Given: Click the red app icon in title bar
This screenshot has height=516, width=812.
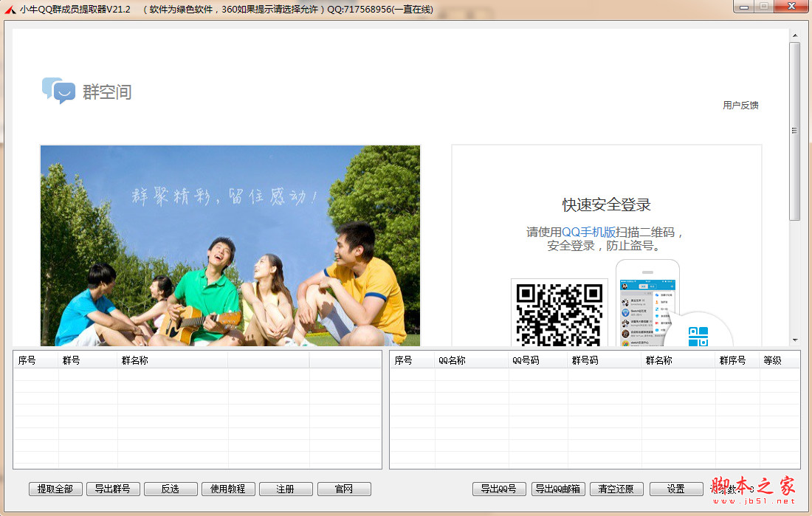Looking at the screenshot, I should (x=10, y=10).
